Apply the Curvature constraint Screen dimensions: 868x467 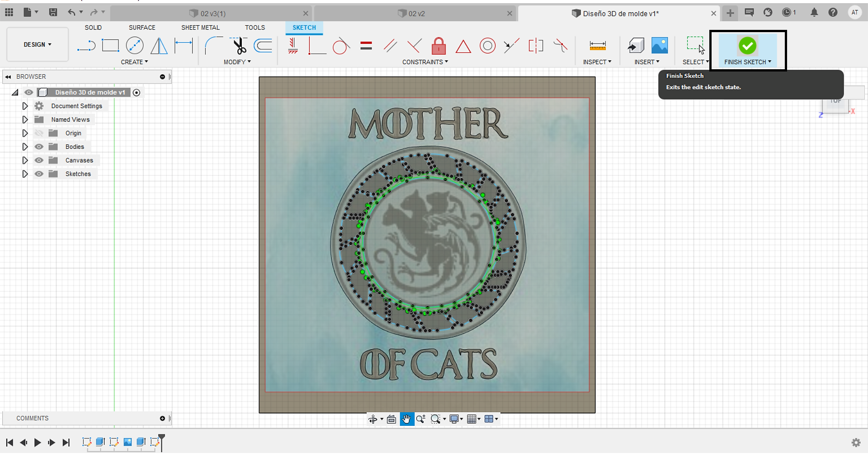coord(560,46)
